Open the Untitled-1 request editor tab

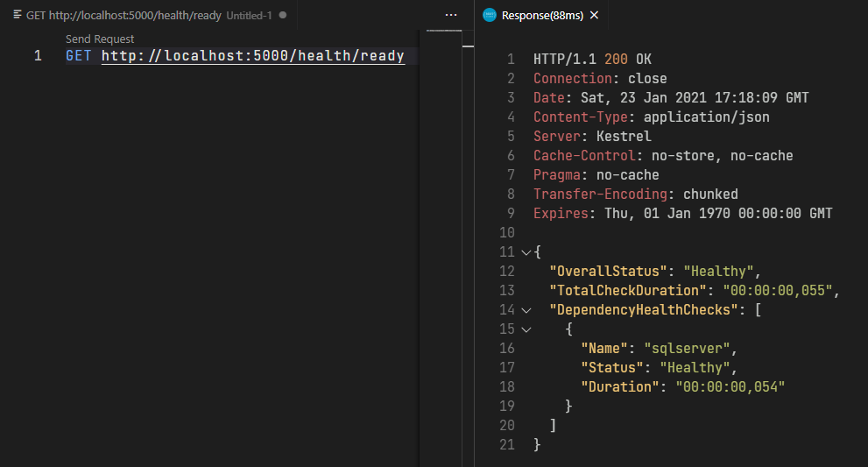(x=150, y=16)
